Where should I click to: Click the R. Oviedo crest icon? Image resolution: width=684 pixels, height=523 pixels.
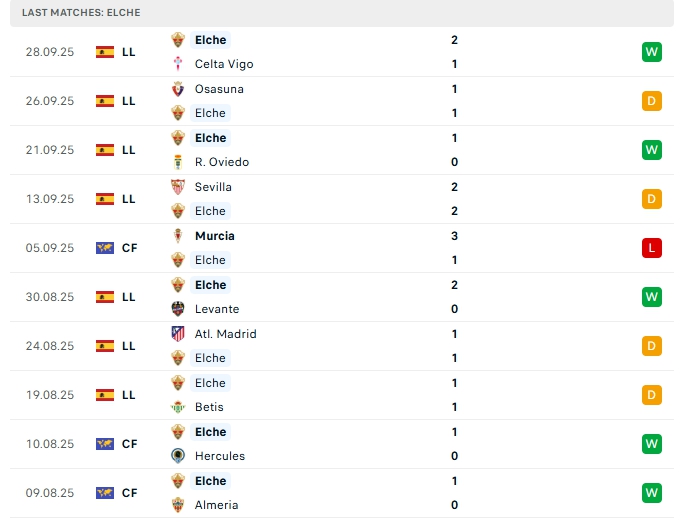tap(179, 162)
